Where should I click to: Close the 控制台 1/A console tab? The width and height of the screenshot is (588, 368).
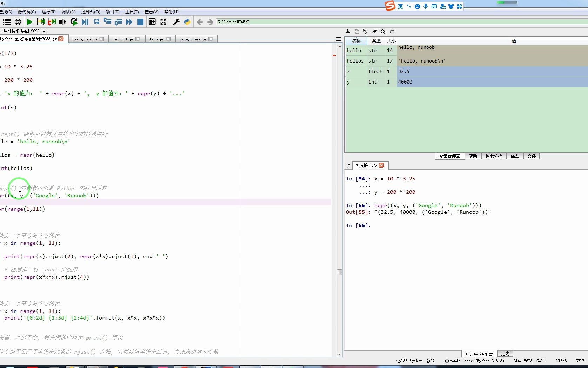pyautogui.click(x=381, y=165)
